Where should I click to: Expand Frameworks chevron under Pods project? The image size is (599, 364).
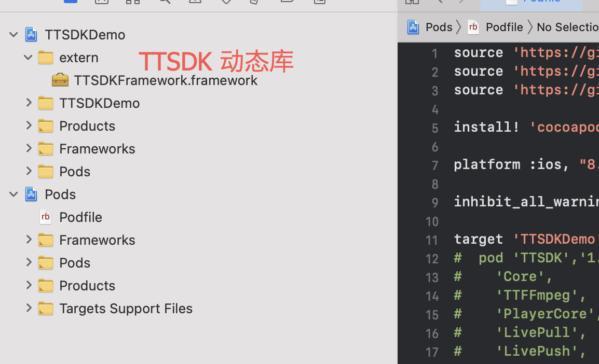29,240
